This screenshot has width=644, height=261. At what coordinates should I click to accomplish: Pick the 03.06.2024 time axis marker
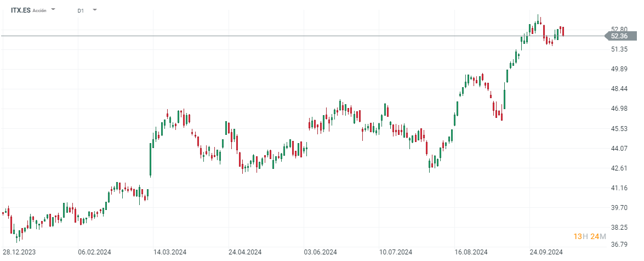(x=320, y=252)
